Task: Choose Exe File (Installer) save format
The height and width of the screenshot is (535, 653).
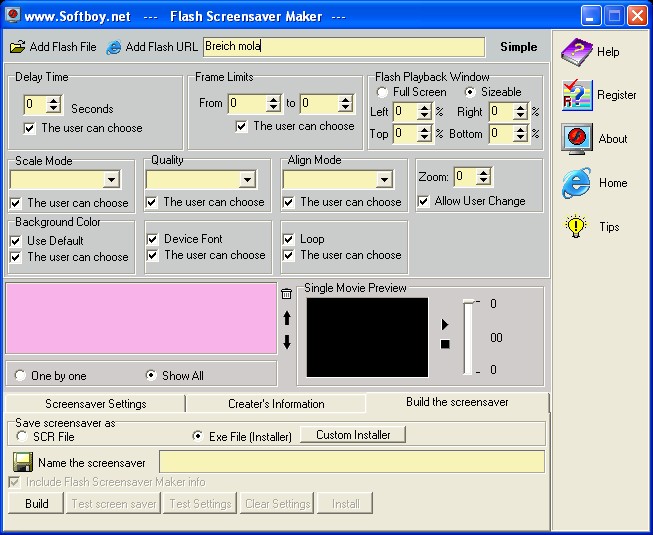Action: coord(197,436)
